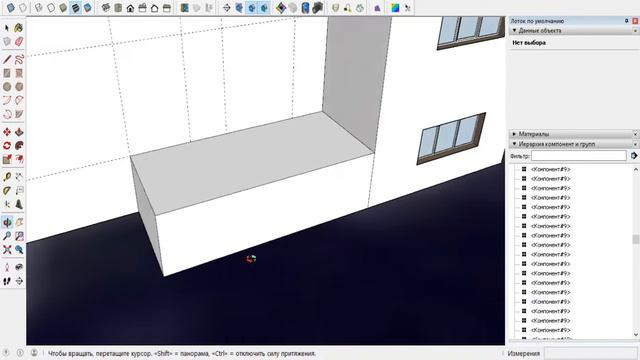The height and width of the screenshot is (360, 640).
Task: Click outliner scrollbar down arrow
Action: coord(636,335)
